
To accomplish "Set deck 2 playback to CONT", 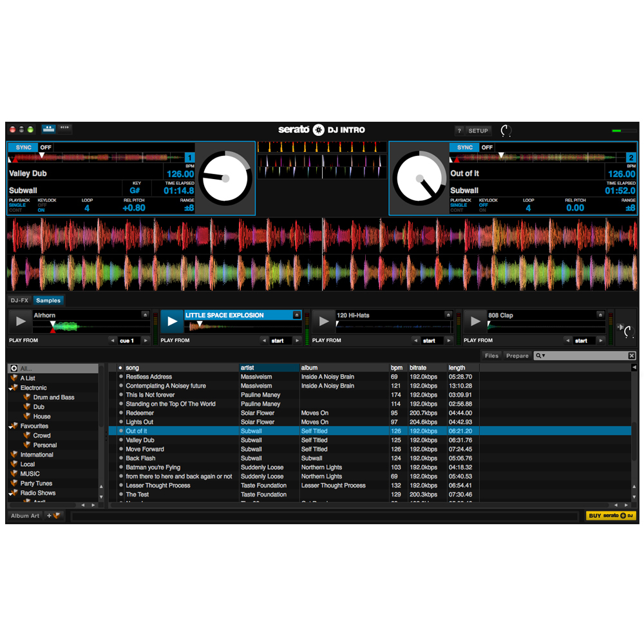I will coord(457,211).
